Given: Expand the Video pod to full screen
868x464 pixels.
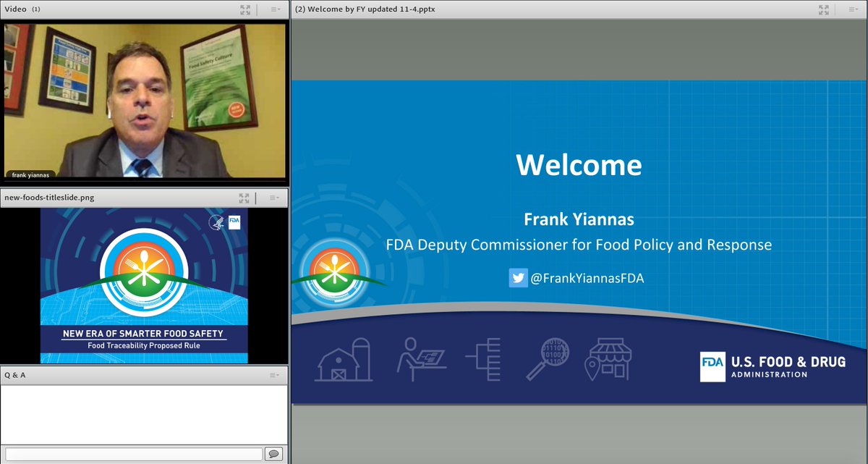Looking at the screenshot, I should (244, 10).
